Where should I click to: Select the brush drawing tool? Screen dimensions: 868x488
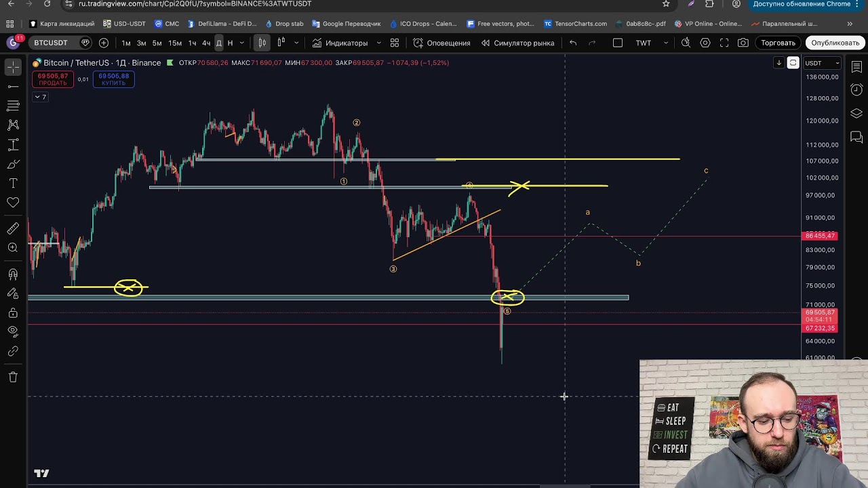[13, 164]
